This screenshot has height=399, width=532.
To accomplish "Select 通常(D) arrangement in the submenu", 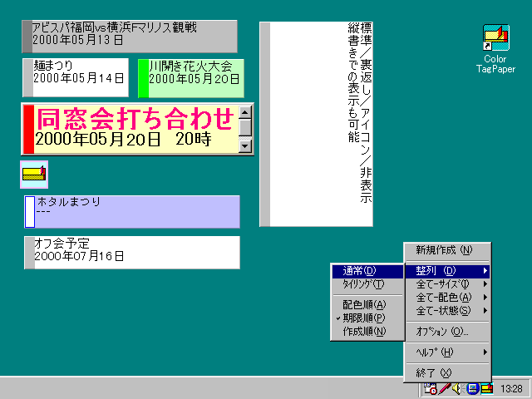I will pos(367,271).
